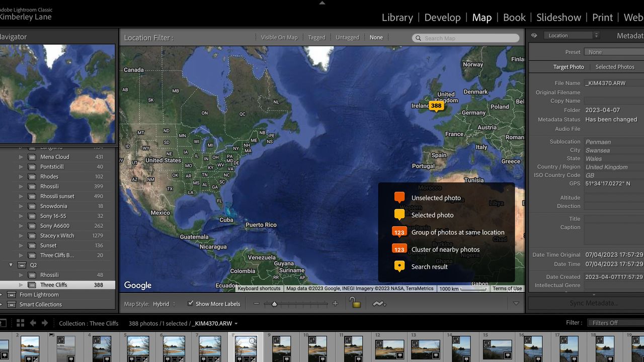Click the Rhodes collection icon

pyautogui.click(x=32, y=176)
